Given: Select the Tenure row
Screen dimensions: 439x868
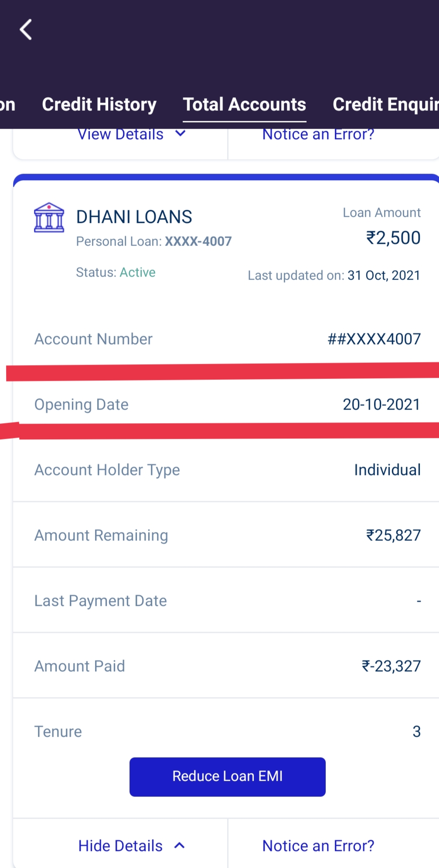Looking at the screenshot, I should (x=227, y=731).
